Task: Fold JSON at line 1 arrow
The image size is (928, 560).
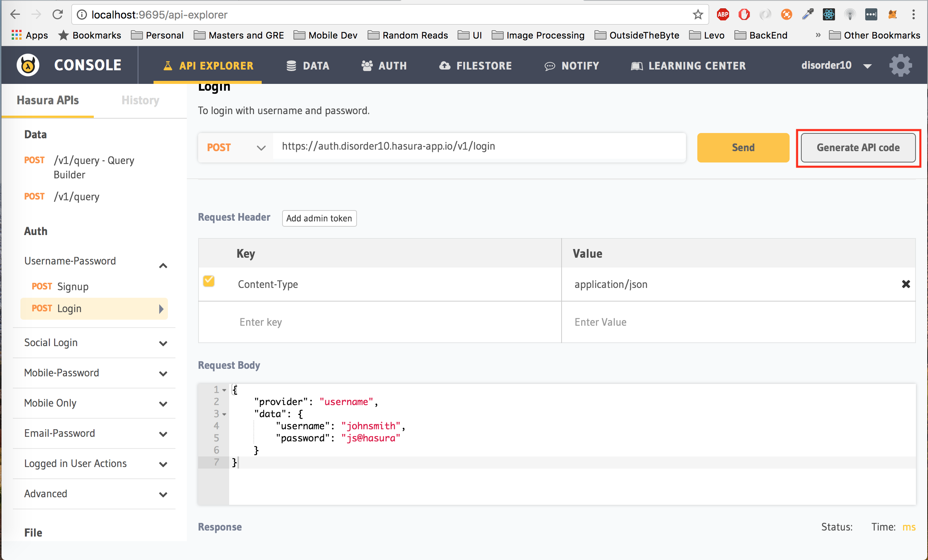Action: (224, 390)
